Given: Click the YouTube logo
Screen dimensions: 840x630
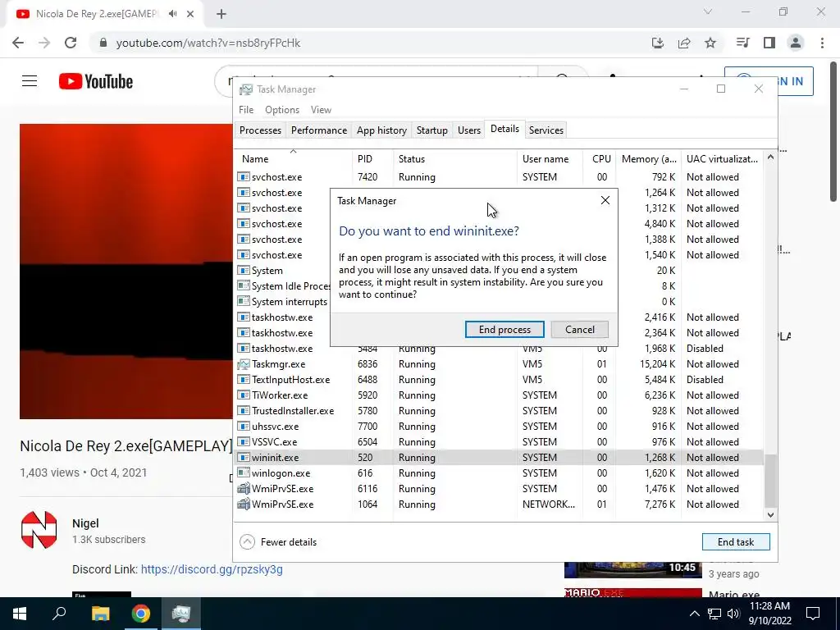Looking at the screenshot, I should [x=96, y=81].
